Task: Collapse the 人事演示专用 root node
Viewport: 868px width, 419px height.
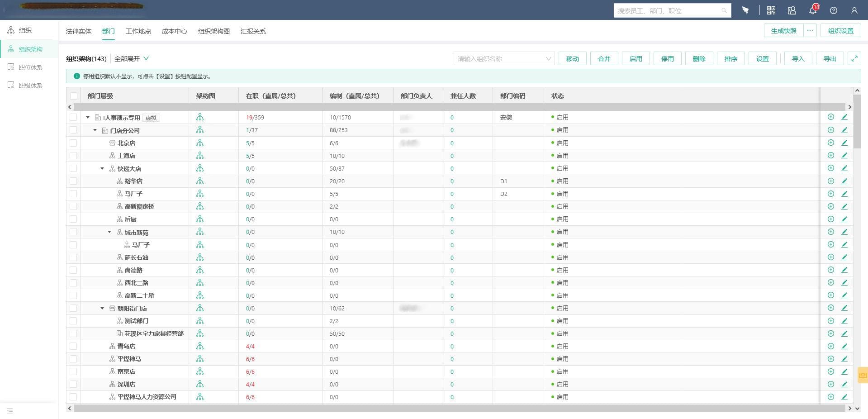Action: click(88, 117)
